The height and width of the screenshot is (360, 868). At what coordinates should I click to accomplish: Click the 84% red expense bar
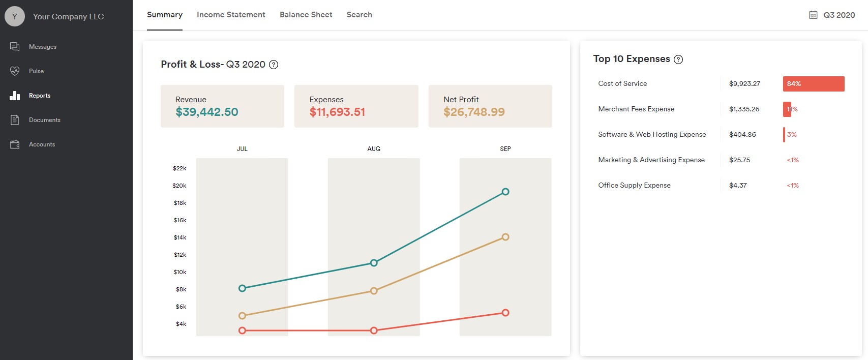(x=813, y=84)
